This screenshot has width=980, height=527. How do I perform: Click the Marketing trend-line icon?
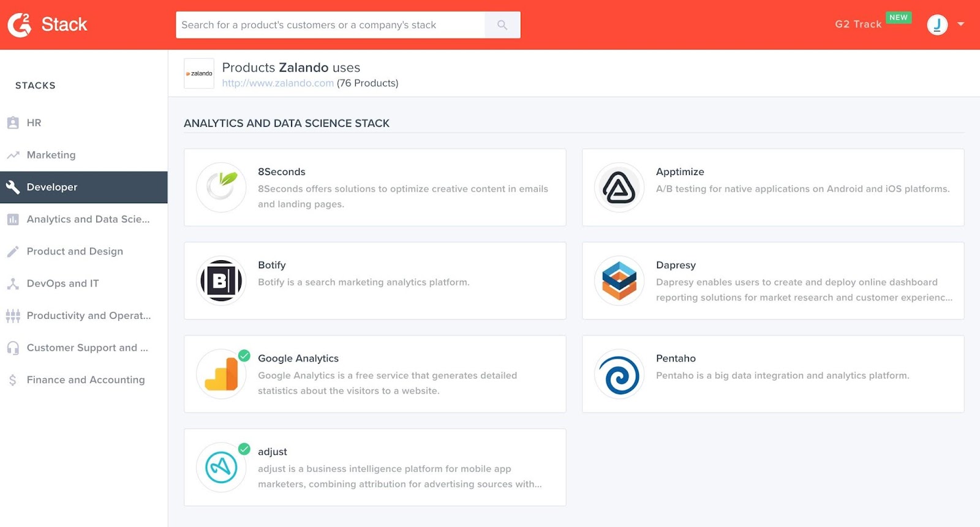[x=13, y=155]
